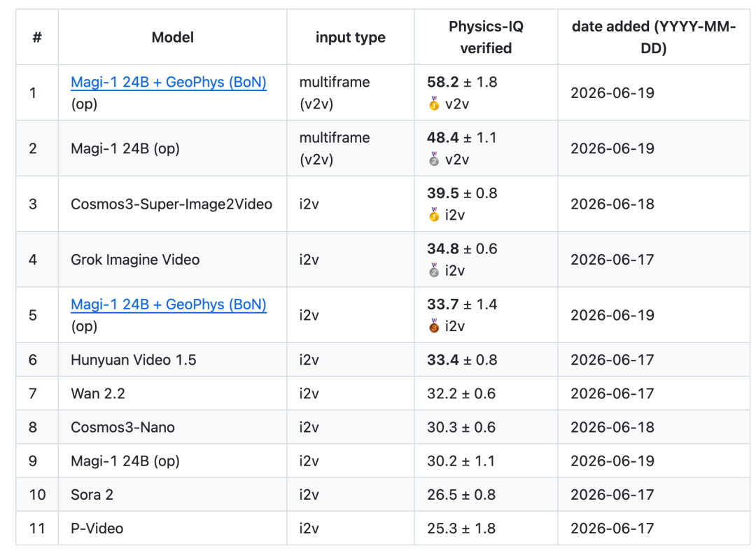The image size is (756, 553).
Task: Click the Cosmos3-Nano date 2026-06-18
Action: (x=612, y=427)
